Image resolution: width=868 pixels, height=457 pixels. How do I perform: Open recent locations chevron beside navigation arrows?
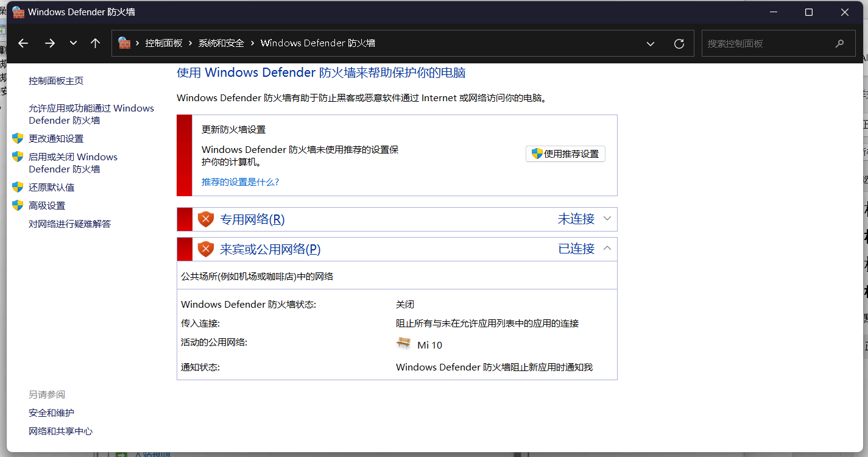click(74, 43)
